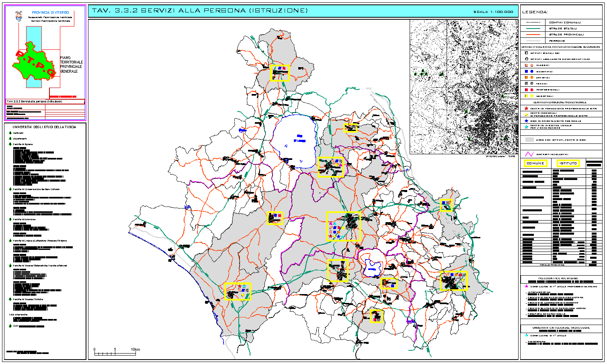607x364 pixels.
Task: Click the yellow ISTITUTO header box
Action: tap(568, 163)
